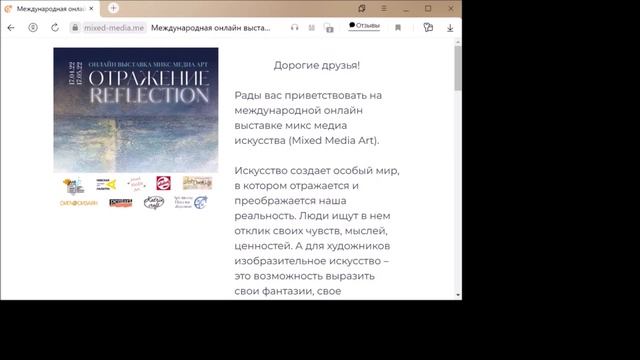The image size is (640, 360).
Task: Open a new tab with plus button
Action: pyautogui.click(x=113, y=8)
